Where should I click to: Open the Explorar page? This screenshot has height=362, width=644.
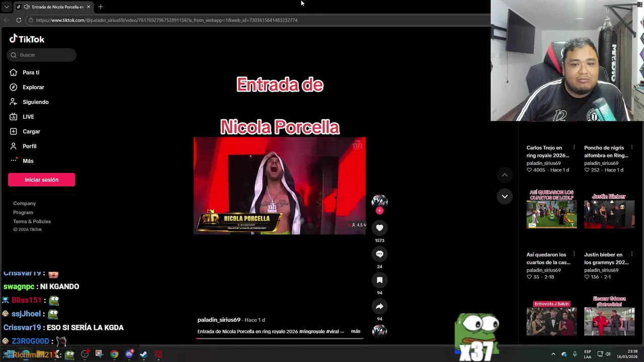coord(27,87)
